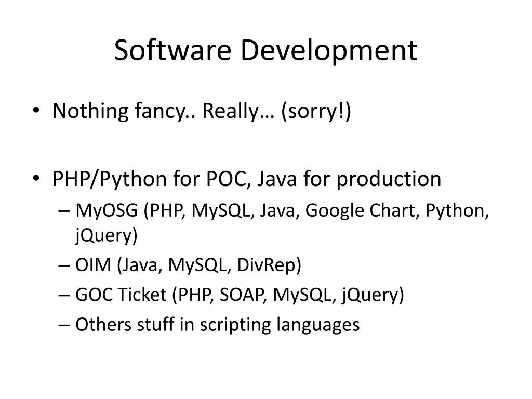Click the "PHP/Python for POC, Java for production" bullet

(x=247, y=179)
